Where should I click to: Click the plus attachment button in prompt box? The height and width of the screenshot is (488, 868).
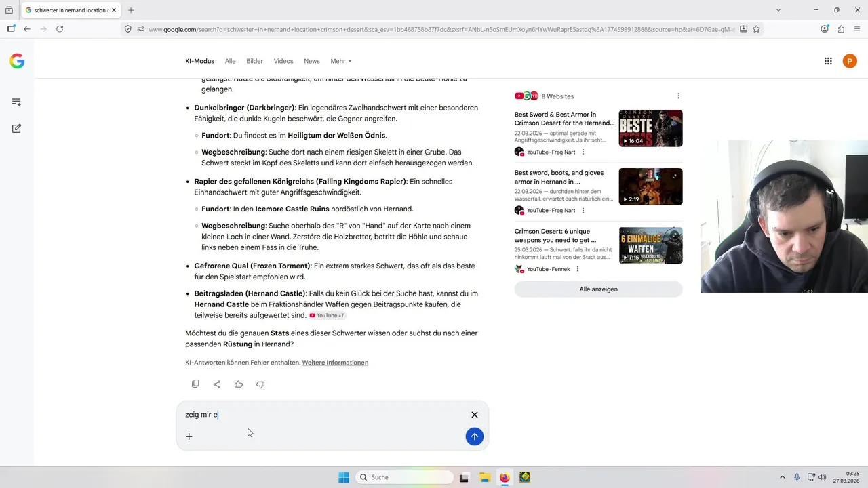coord(189,436)
